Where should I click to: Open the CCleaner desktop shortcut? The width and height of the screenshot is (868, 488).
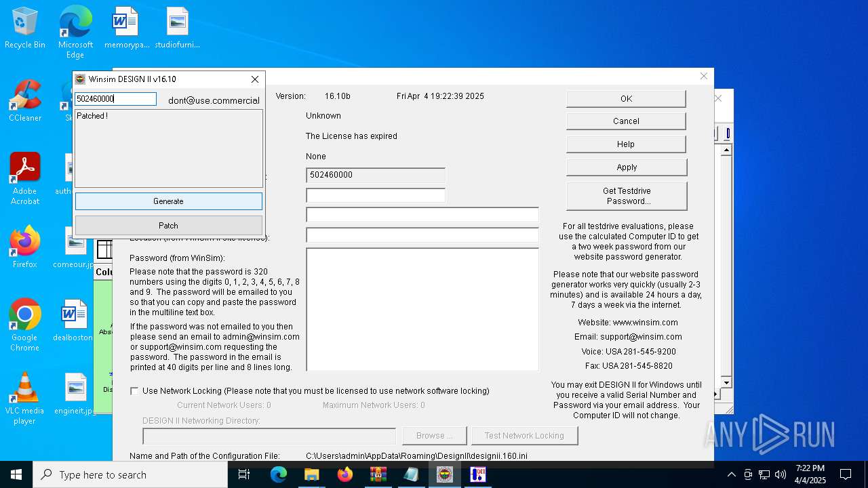pyautogui.click(x=25, y=101)
